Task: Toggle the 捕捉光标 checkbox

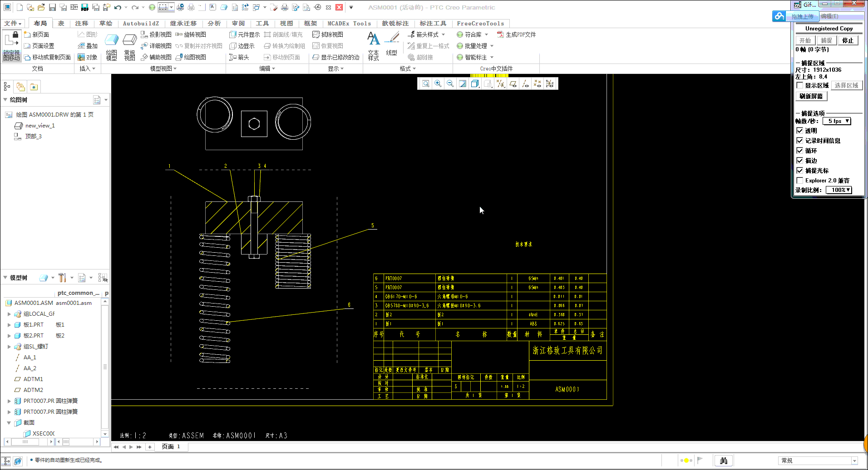Action: 800,171
